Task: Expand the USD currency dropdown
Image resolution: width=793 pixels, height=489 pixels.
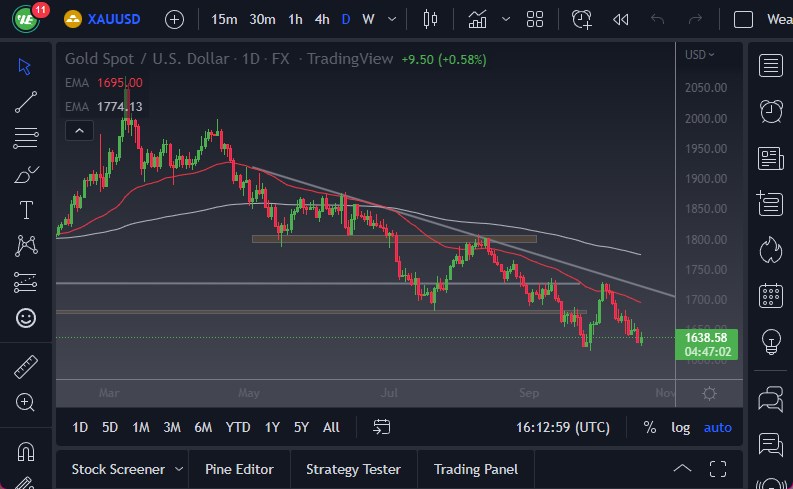Action: pos(700,55)
